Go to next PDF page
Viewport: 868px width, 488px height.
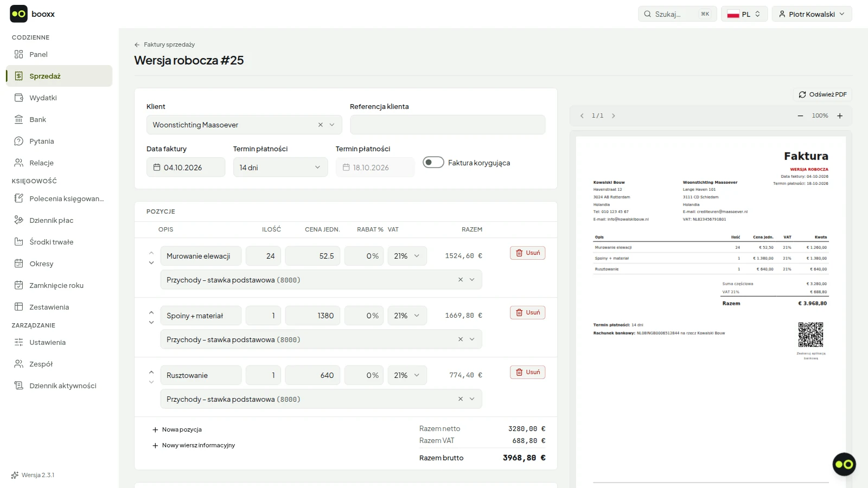614,115
